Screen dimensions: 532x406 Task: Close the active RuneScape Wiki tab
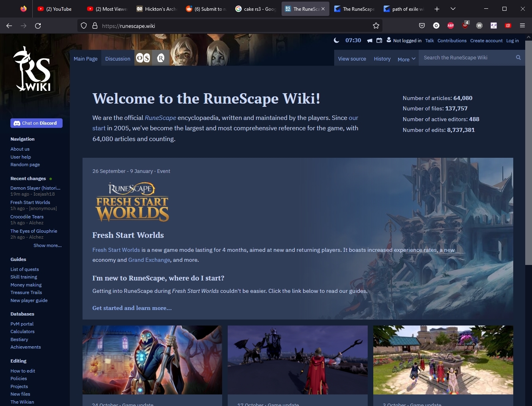(x=323, y=9)
